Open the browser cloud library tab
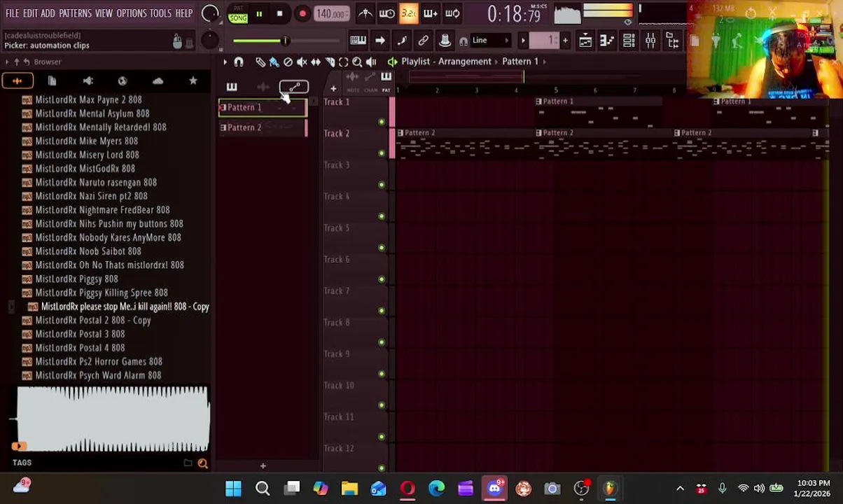This screenshot has height=504, width=843. [x=158, y=81]
